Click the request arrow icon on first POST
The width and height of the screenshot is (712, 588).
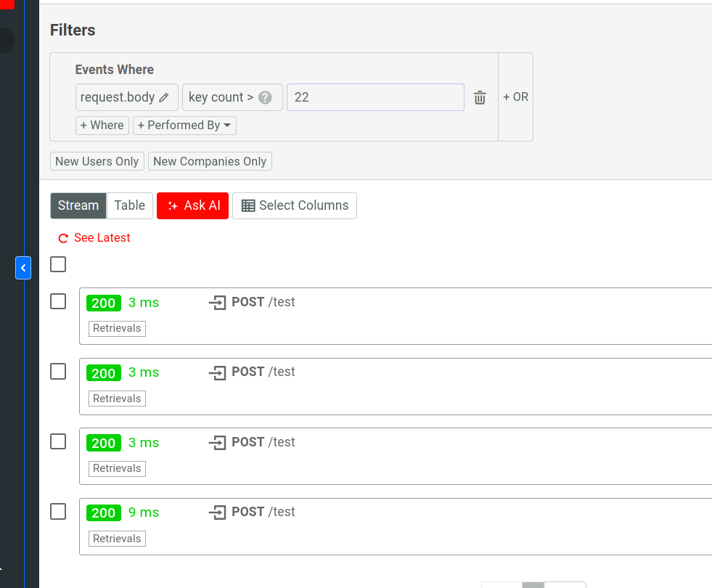click(217, 302)
